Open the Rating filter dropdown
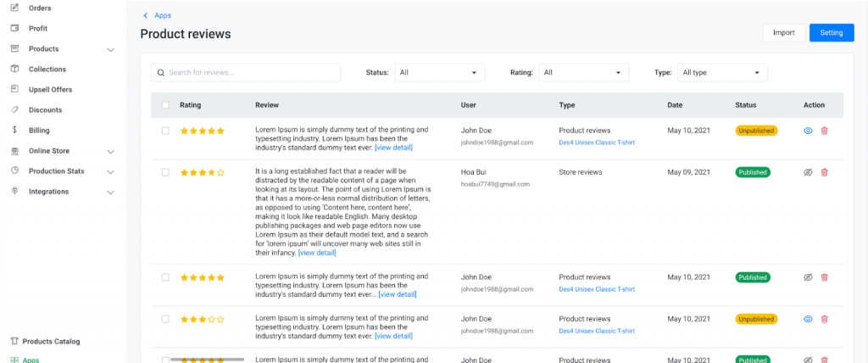 pos(583,73)
